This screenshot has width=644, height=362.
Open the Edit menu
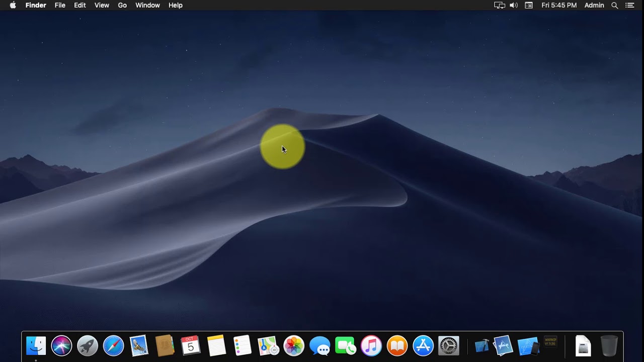pos(80,5)
